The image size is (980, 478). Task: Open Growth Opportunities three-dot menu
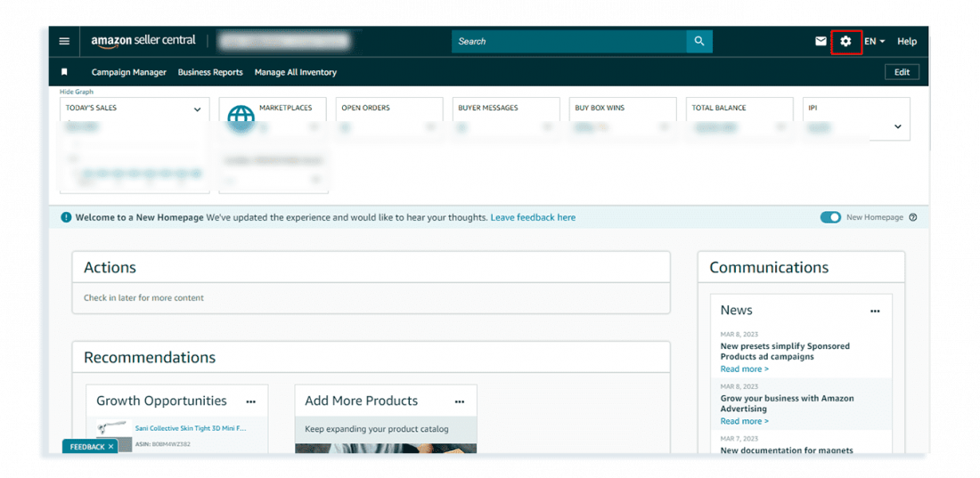click(x=250, y=401)
